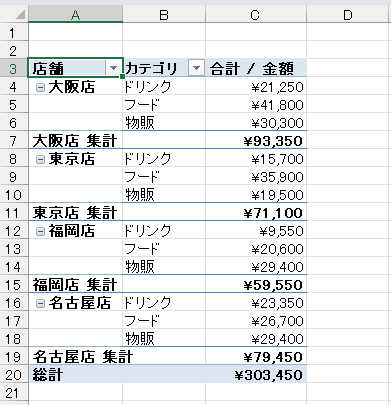Select row 3 header

(x=14, y=69)
